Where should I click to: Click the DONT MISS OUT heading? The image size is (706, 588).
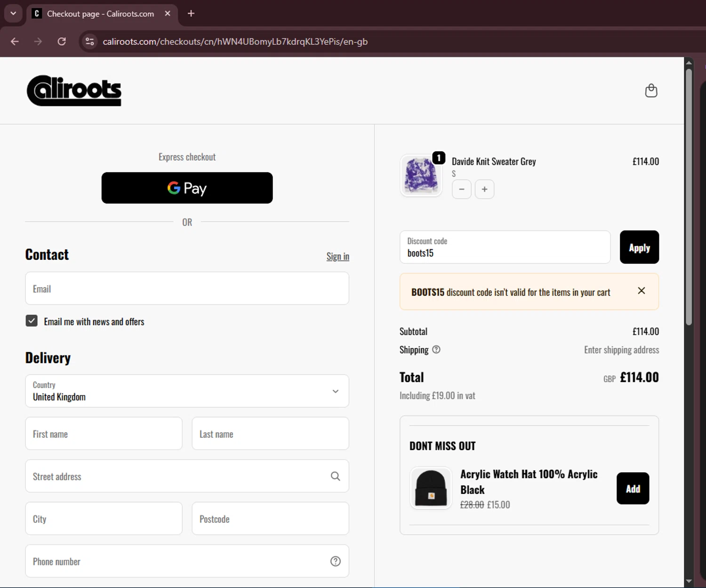[442, 446]
